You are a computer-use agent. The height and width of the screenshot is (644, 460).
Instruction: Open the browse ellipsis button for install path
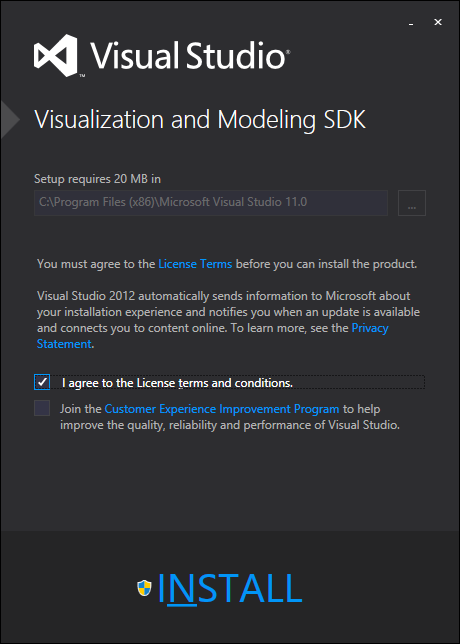(412, 203)
